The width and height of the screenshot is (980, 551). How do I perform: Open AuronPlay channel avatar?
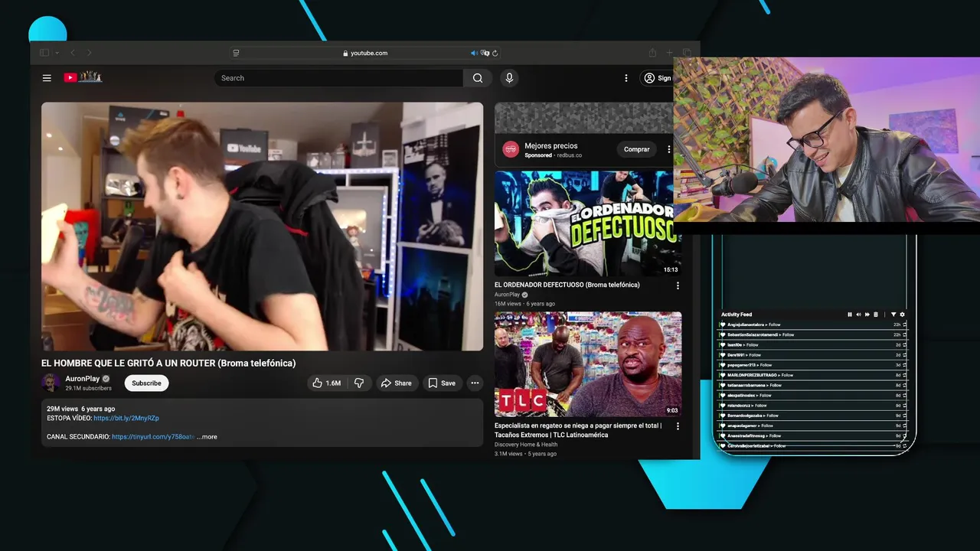coord(51,383)
